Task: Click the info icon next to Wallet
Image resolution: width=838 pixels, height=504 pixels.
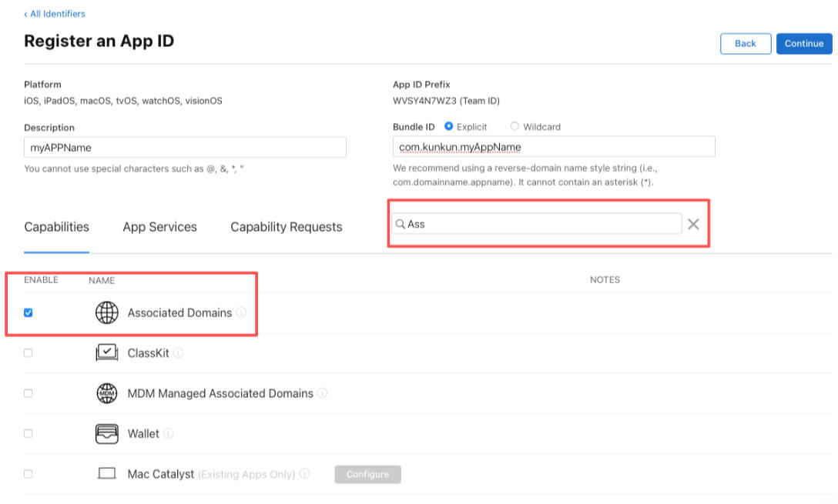Action: [x=169, y=433]
